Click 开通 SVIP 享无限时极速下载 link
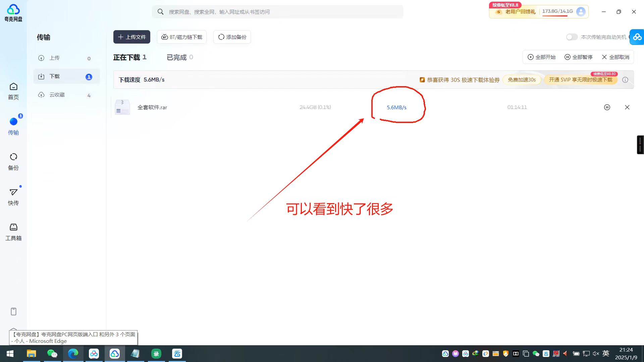Viewport: 644px width, 362px height. tap(580, 80)
